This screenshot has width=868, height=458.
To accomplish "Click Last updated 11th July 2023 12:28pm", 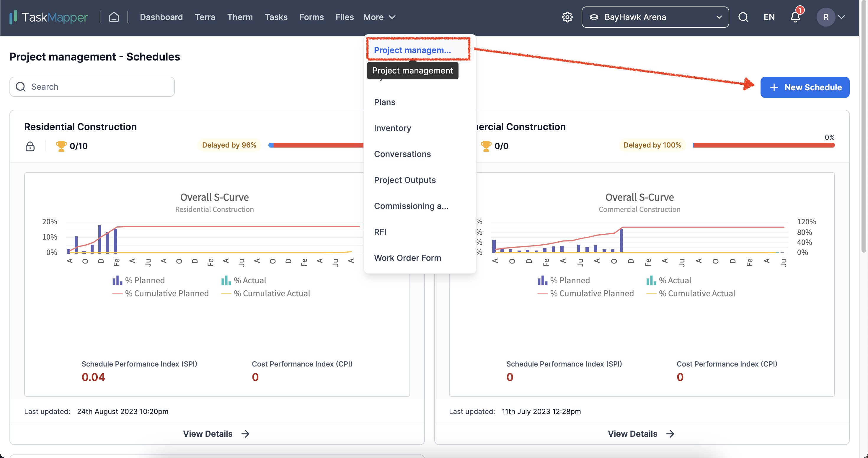I will tap(515, 411).
